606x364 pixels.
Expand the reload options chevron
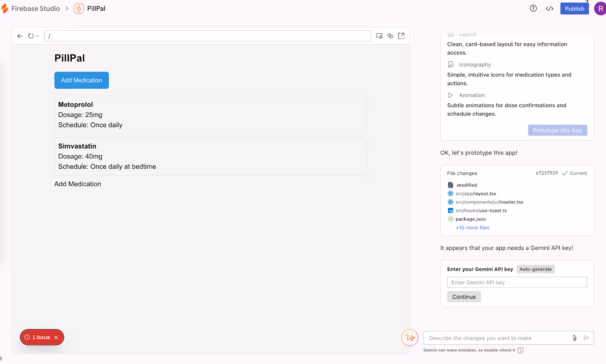click(37, 36)
